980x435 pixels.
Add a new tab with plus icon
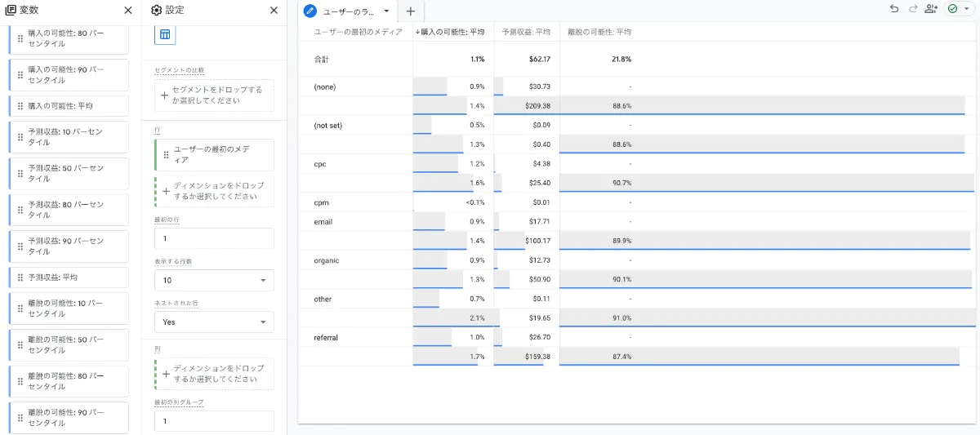point(410,11)
